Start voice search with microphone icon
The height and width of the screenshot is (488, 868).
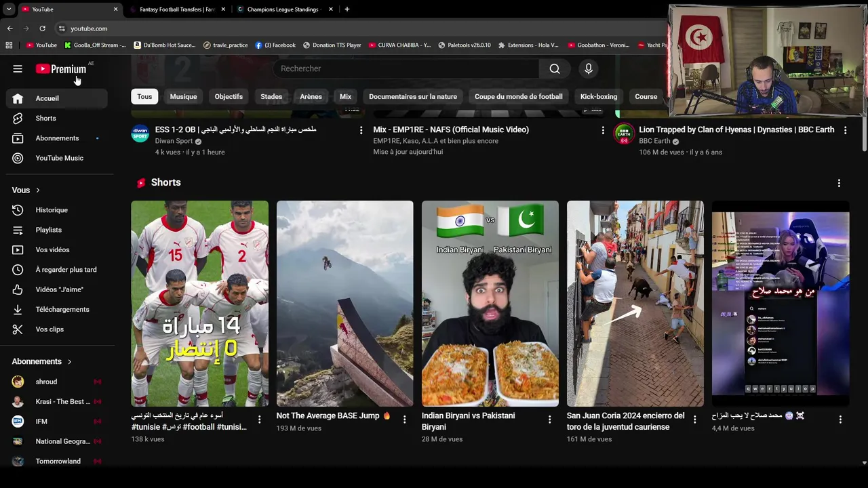coord(589,68)
